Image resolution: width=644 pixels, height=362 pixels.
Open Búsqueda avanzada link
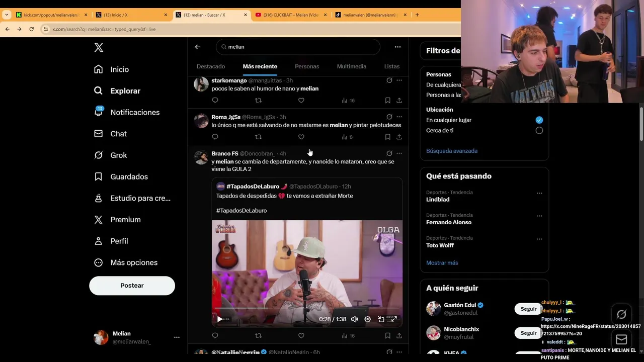tap(451, 151)
